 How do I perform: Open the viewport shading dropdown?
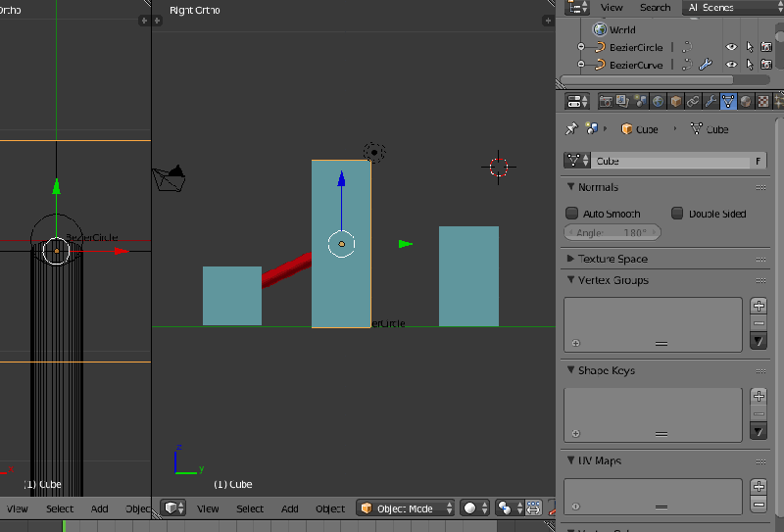[474, 508]
